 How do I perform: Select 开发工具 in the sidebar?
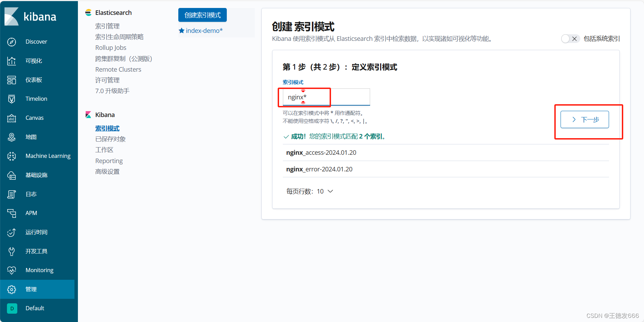pyautogui.click(x=36, y=251)
